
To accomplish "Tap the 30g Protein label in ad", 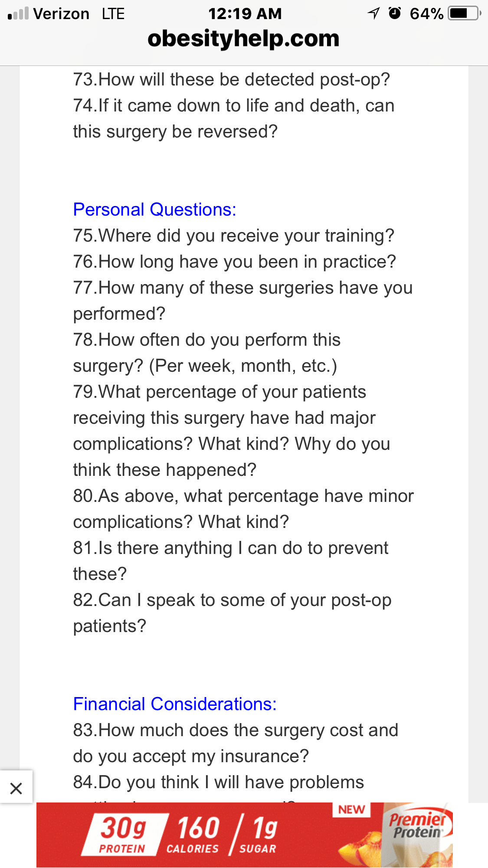I will (123, 835).
